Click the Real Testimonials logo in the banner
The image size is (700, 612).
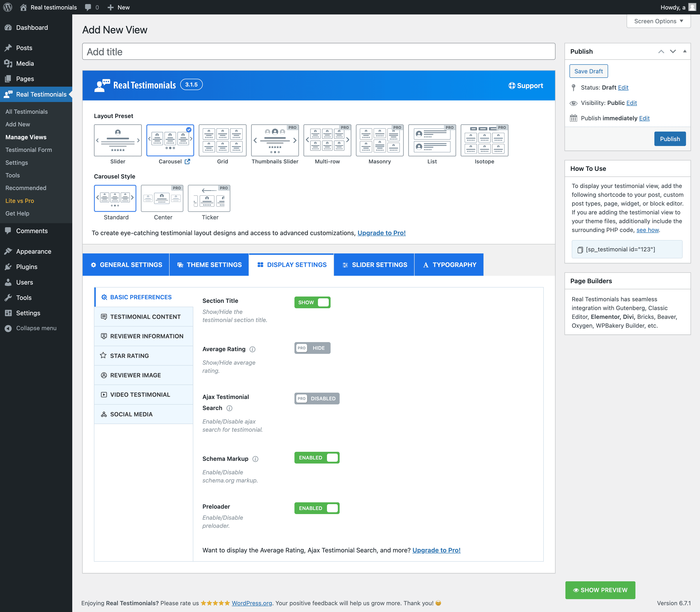[x=135, y=85]
